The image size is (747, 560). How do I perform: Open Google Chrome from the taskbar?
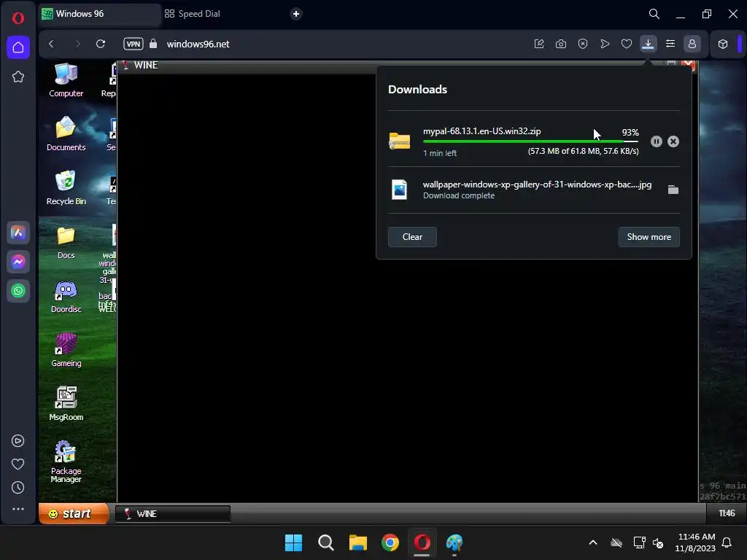coord(390,542)
